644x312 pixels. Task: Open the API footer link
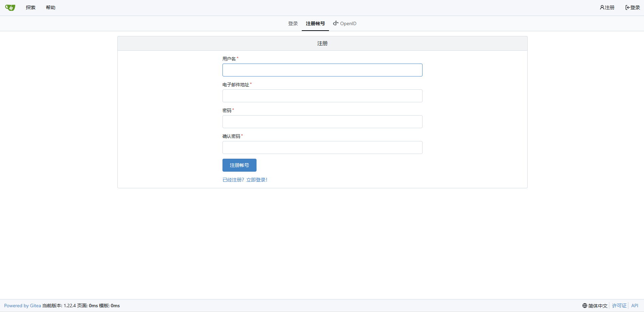pos(635,306)
